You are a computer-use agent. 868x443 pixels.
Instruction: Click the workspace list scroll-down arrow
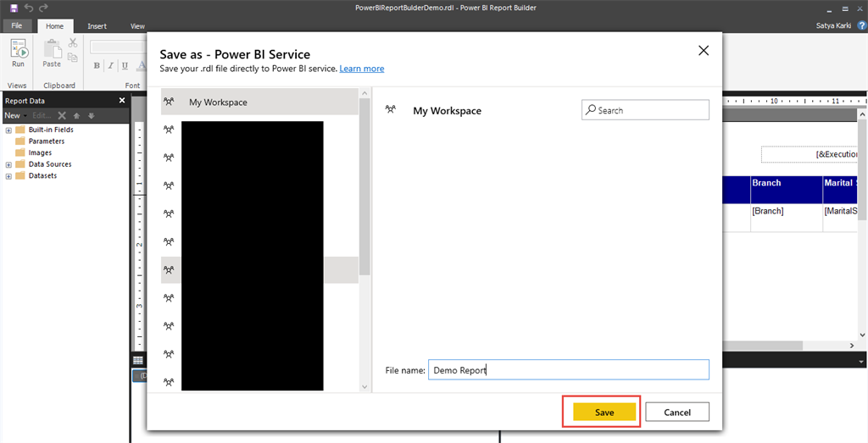364,387
